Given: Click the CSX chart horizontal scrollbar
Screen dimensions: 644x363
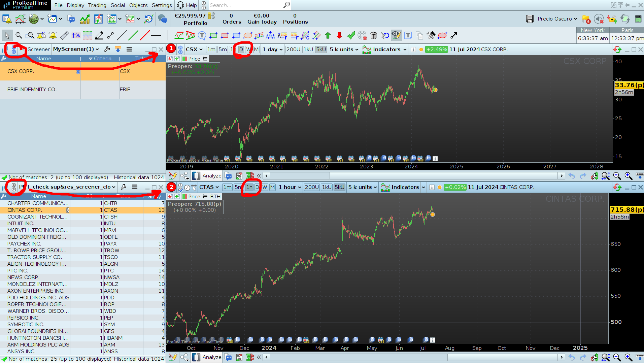Looking at the screenshot, I should coord(414,176).
